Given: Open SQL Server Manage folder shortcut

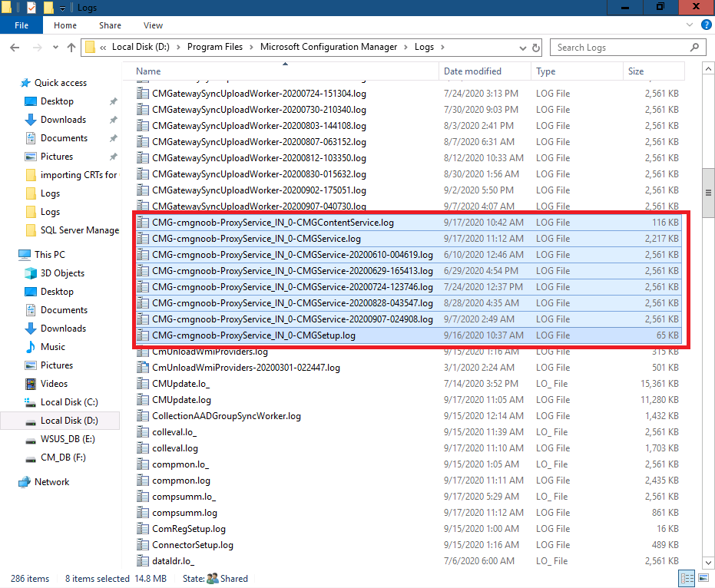Looking at the screenshot, I should point(73,230).
